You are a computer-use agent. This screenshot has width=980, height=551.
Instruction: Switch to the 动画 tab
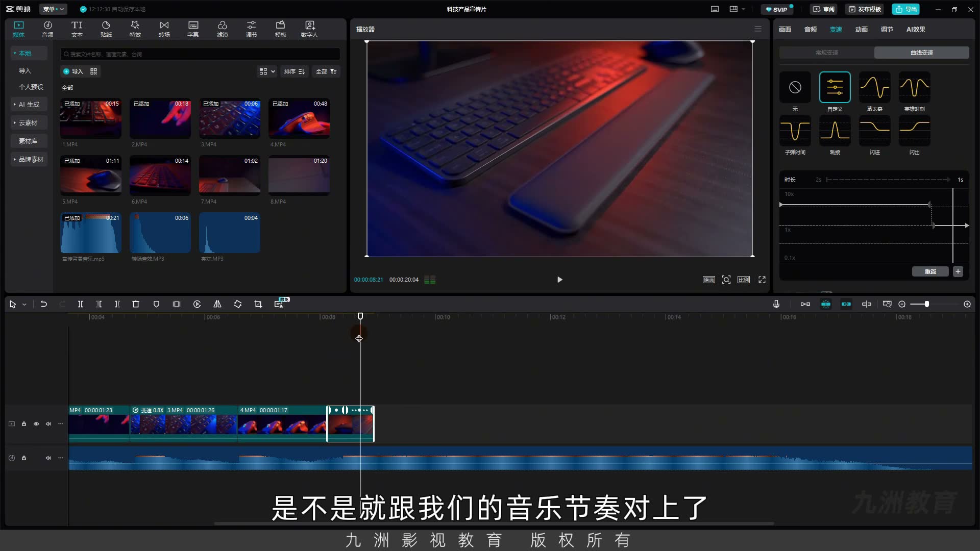coord(862,30)
